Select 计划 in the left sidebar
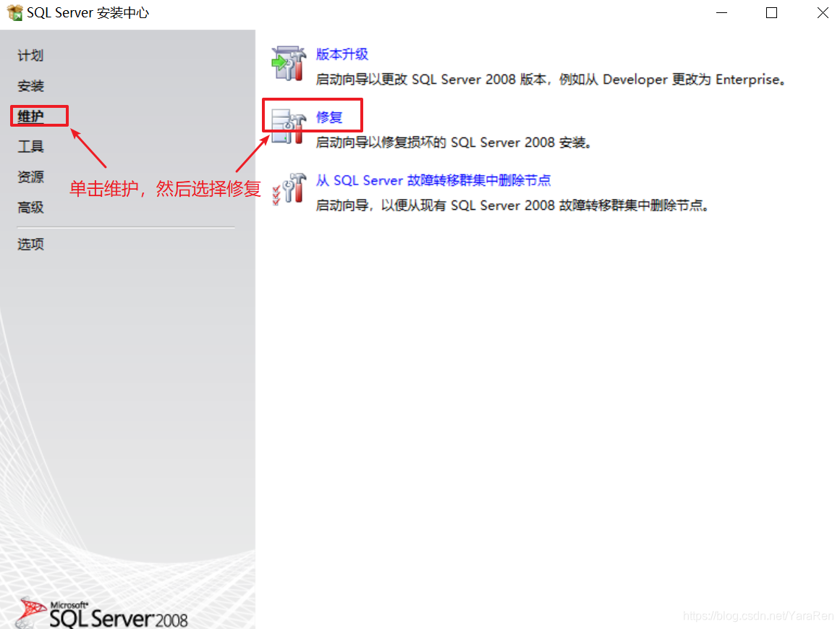The height and width of the screenshot is (629, 840). click(30, 55)
